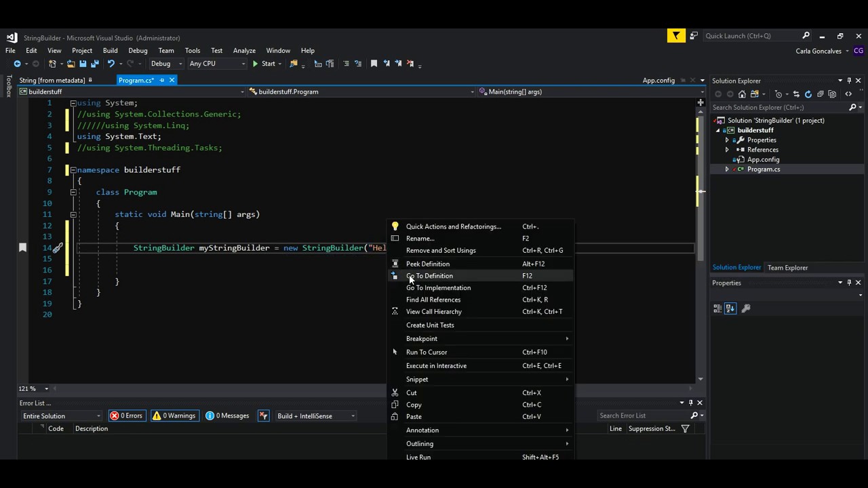Toggle pin on the Program.cs tab
This screenshot has height=488, width=868.
click(x=162, y=80)
